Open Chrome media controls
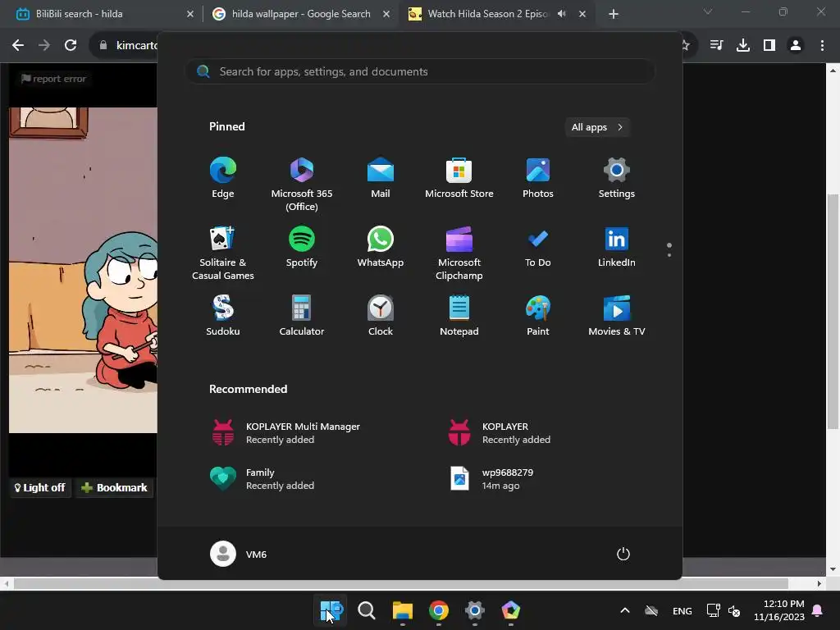 (x=716, y=45)
